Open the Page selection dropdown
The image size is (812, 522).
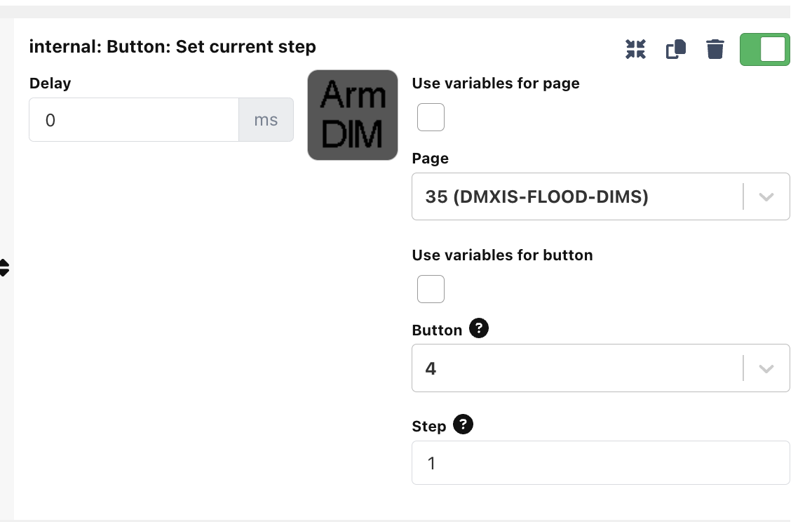(575, 196)
